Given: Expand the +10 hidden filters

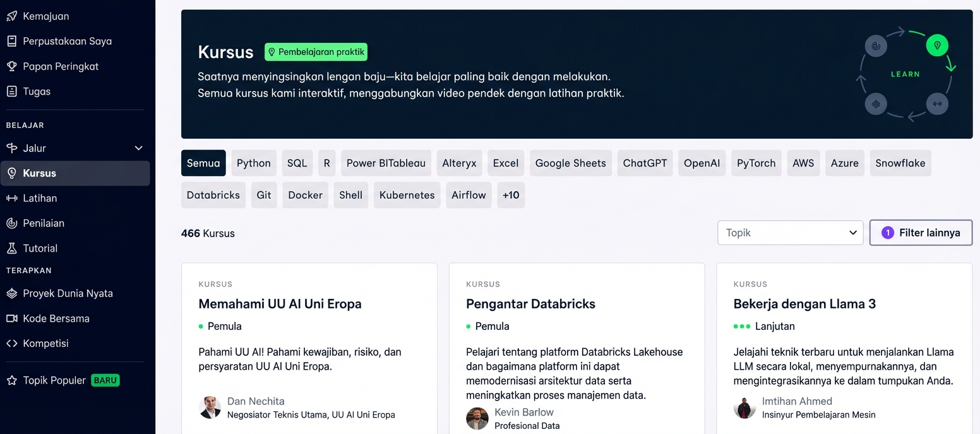Looking at the screenshot, I should click(x=511, y=195).
